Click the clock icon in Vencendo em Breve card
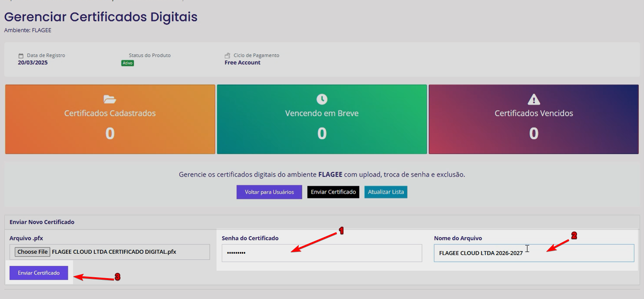The image size is (644, 299). click(322, 99)
